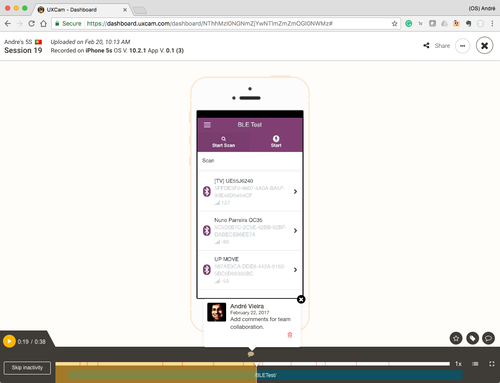The width and height of the screenshot is (500, 383).
Task: Click the (OS) André profile label
Action: [482, 8]
